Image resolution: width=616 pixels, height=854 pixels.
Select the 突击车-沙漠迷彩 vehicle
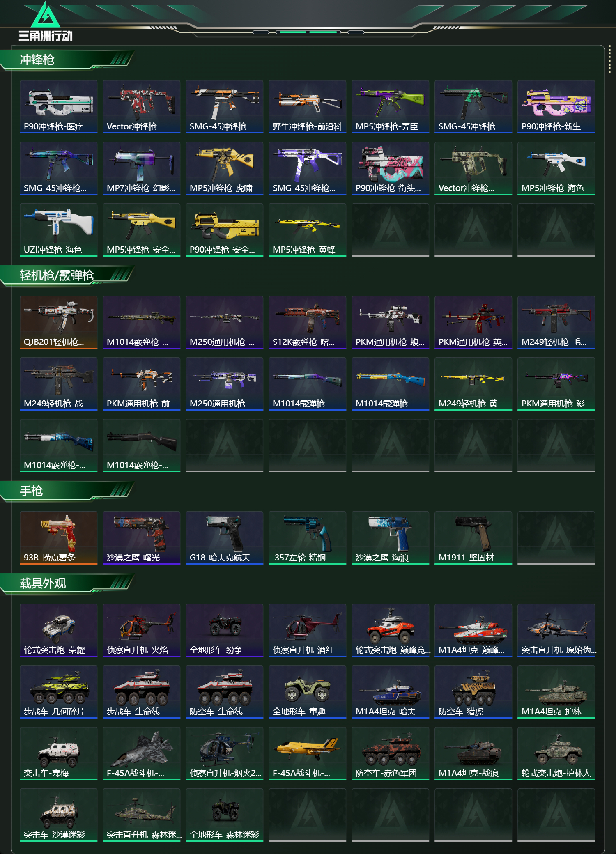tap(58, 815)
